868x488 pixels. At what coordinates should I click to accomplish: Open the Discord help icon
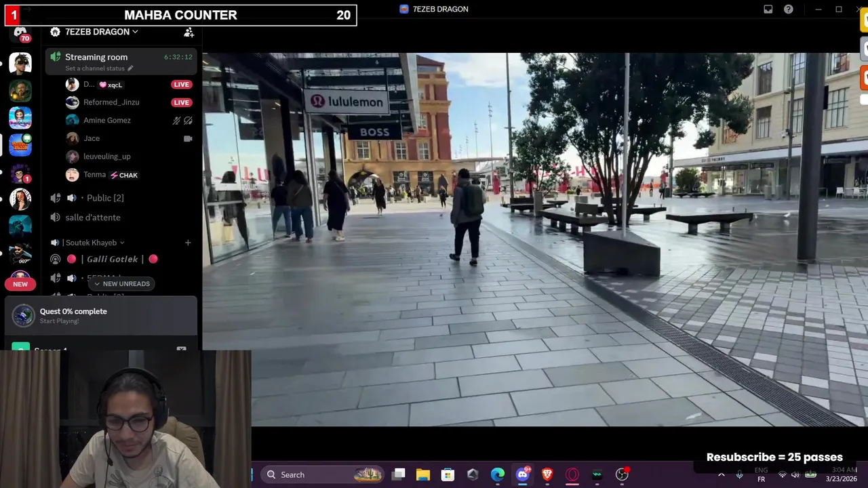coord(788,9)
